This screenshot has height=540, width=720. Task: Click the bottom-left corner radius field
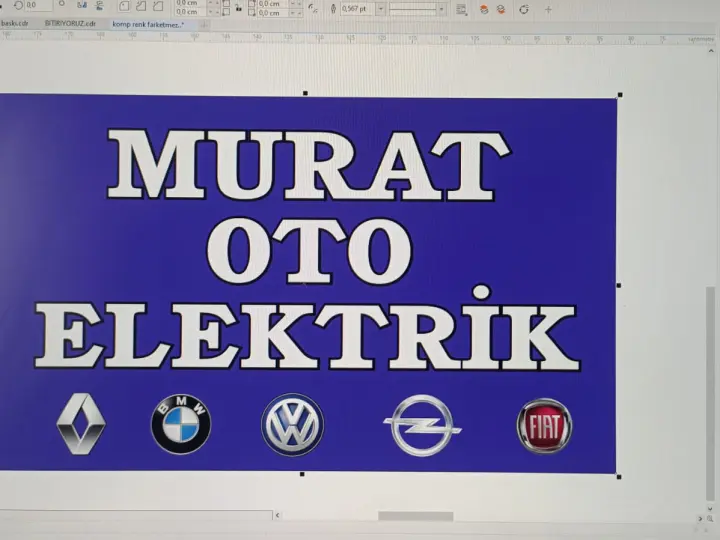(191, 12)
